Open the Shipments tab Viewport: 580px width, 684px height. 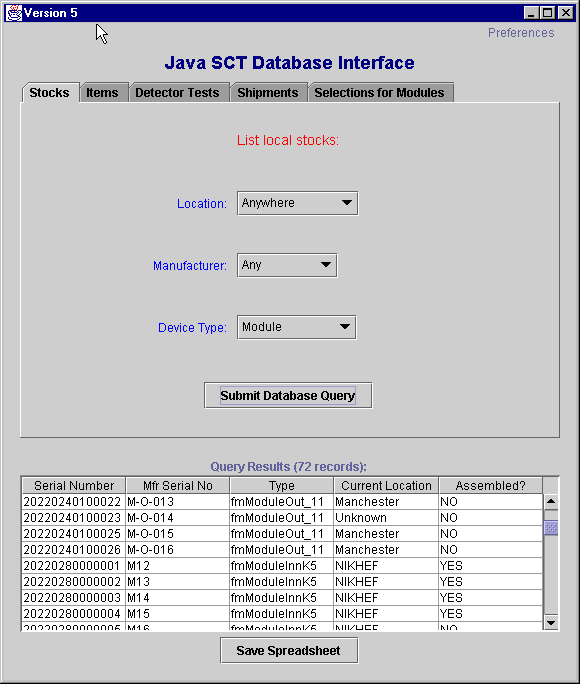coord(268,92)
